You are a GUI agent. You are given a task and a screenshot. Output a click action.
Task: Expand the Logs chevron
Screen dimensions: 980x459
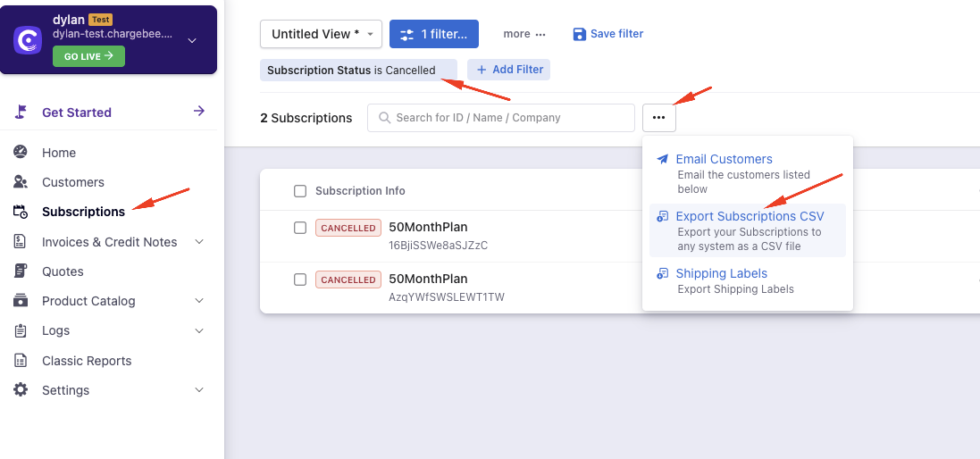(199, 330)
